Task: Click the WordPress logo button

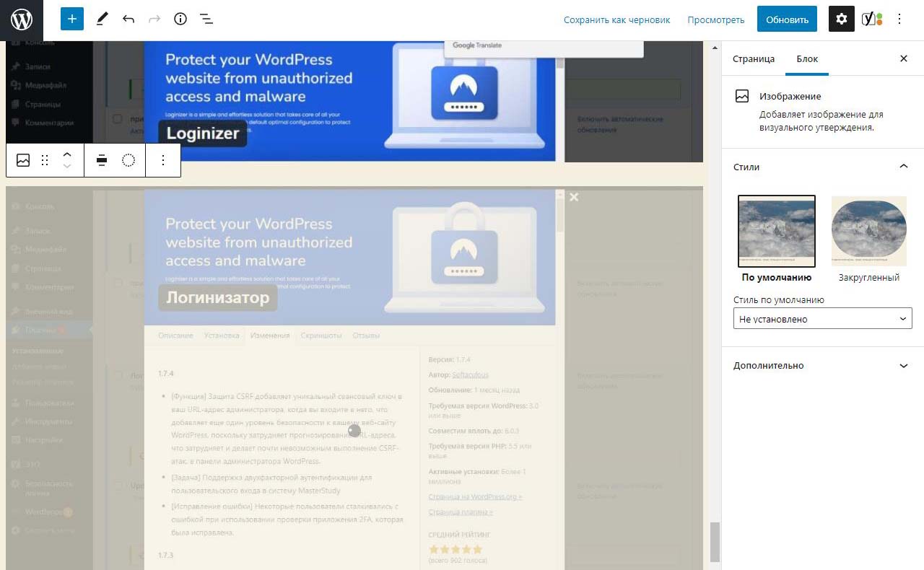Action: click(x=22, y=20)
